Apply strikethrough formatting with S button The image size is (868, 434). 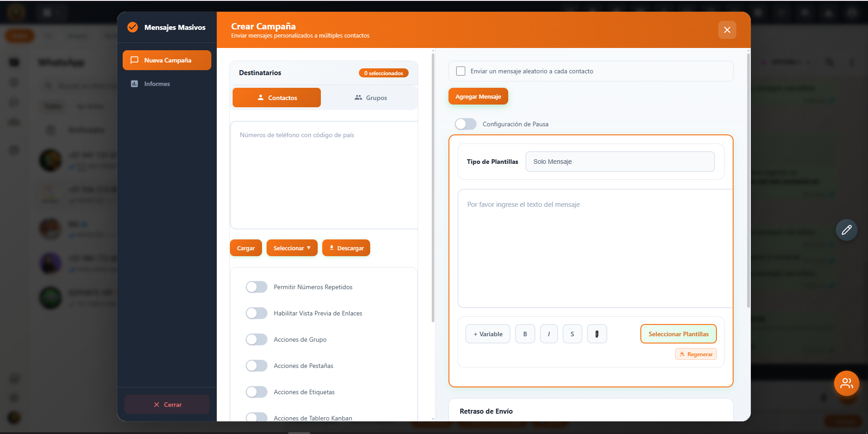[x=572, y=334]
